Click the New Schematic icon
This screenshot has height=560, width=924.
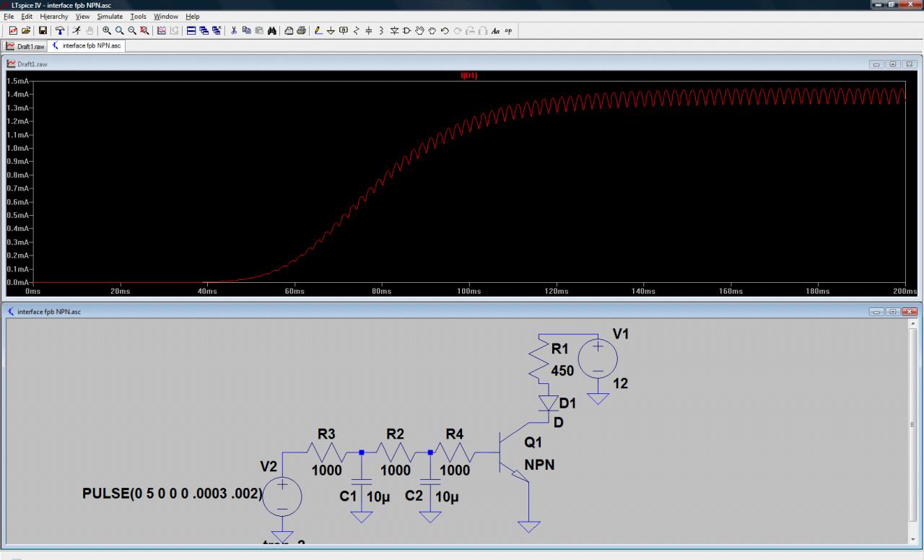pyautogui.click(x=13, y=30)
